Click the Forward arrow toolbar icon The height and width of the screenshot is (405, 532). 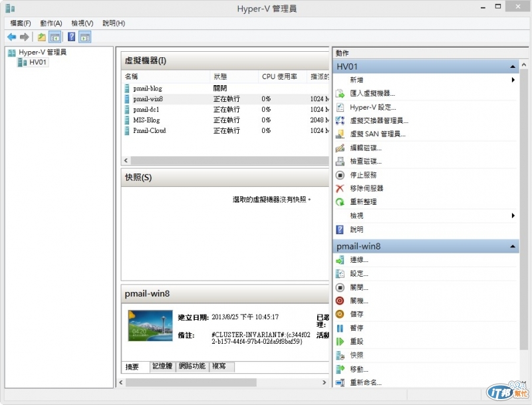tap(25, 37)
